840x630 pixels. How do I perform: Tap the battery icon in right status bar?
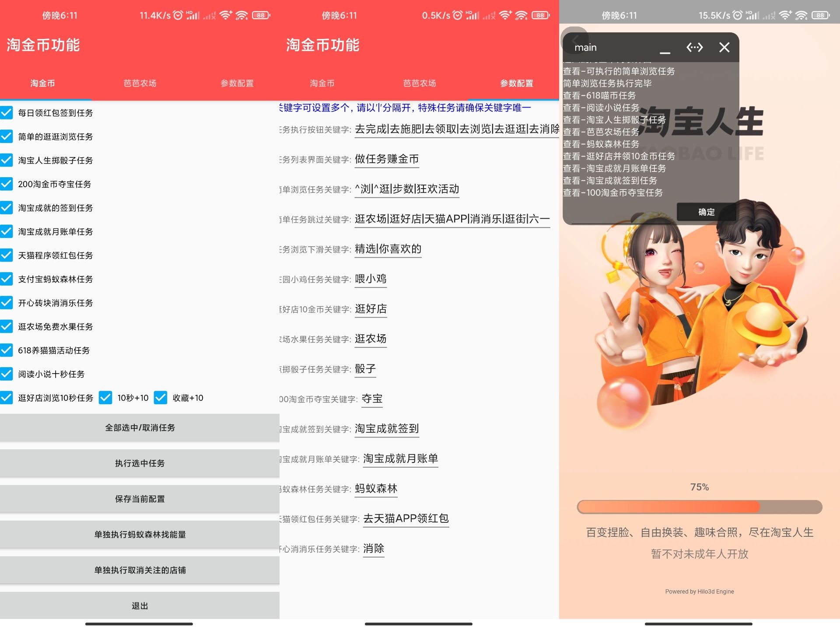(x=820, y=15)
